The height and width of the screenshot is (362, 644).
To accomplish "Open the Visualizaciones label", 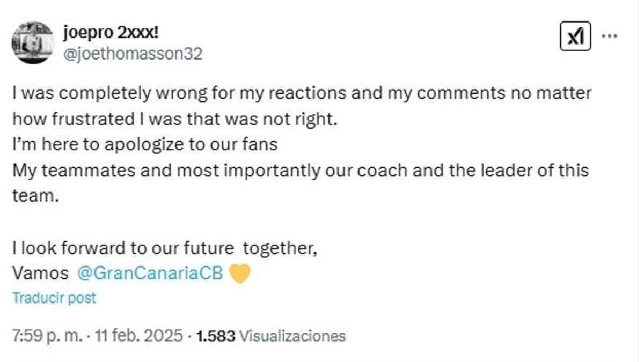I will (x=292, y=336).
